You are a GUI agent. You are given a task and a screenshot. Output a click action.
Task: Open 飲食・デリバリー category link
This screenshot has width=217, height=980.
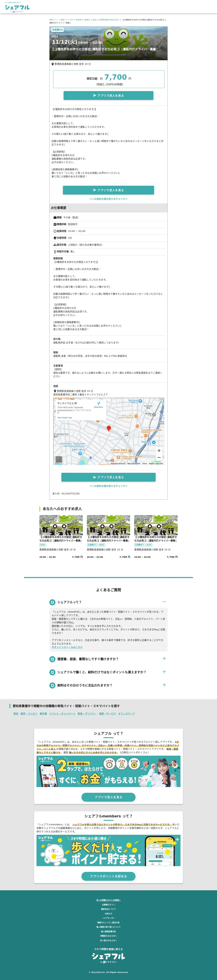(x=87, y=714)
